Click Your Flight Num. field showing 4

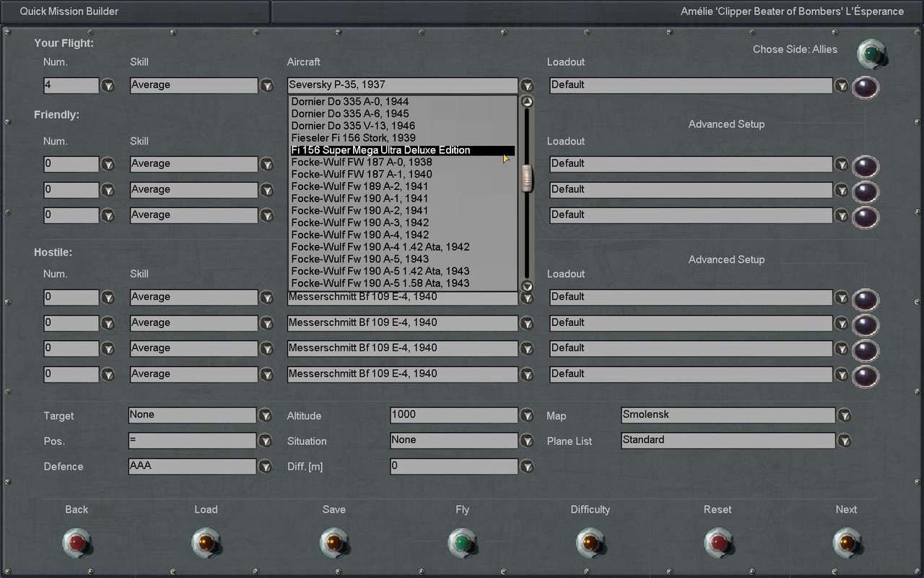[x=71, y=85]
